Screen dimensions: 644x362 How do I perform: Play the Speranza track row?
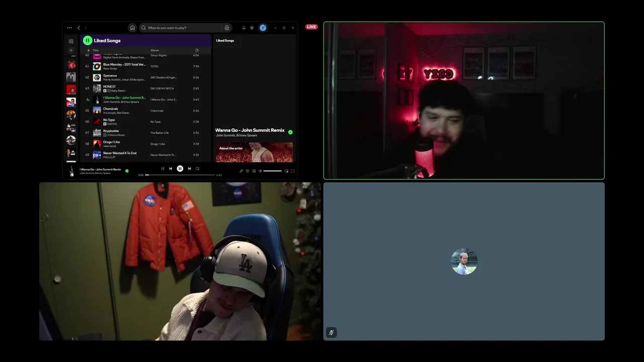coord(145,77)
